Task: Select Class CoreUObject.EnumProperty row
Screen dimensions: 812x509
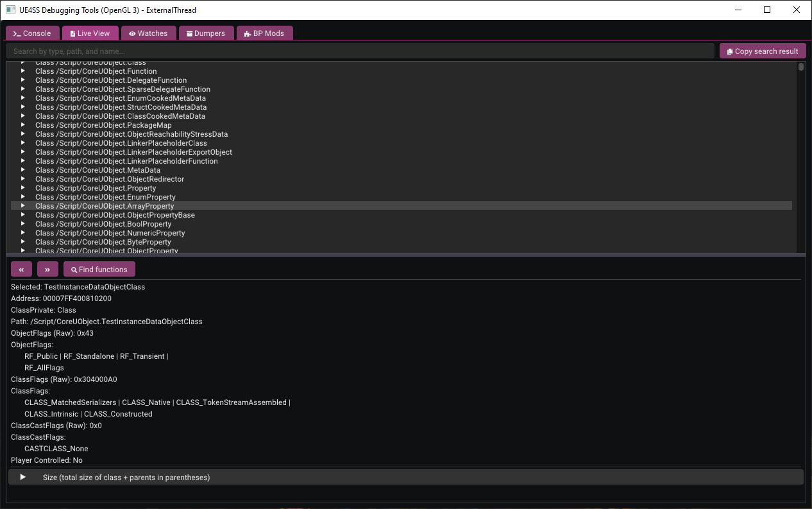Action: [402, 197]
